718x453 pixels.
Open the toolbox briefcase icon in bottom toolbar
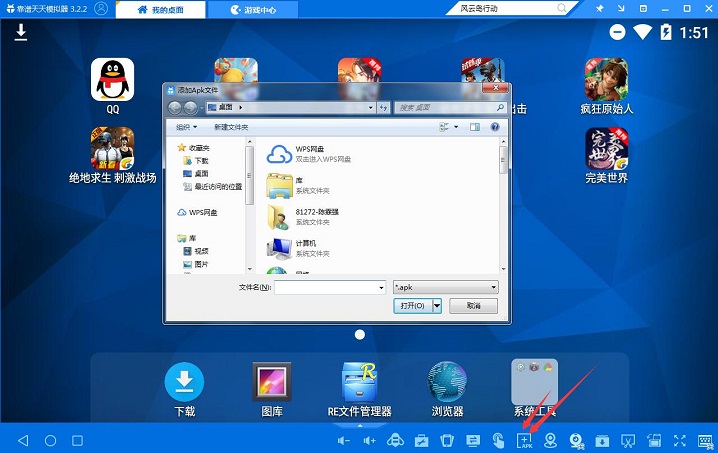coord(421,441)
